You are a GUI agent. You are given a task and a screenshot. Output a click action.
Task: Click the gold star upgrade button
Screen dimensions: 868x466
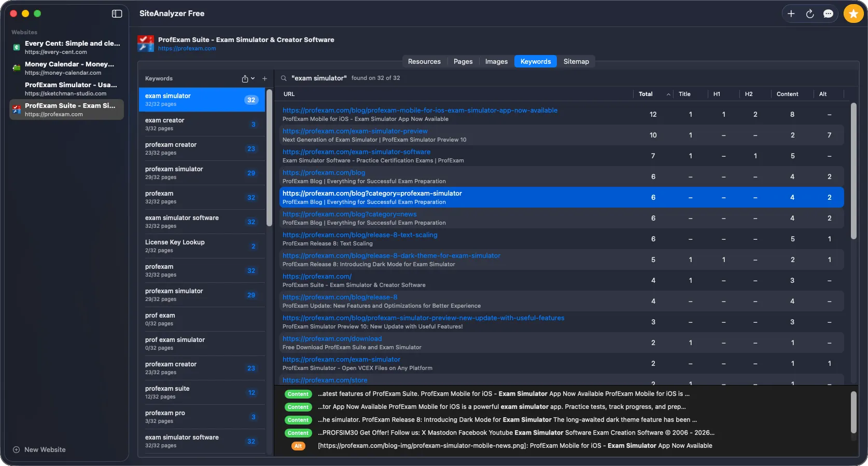(853, 14)
